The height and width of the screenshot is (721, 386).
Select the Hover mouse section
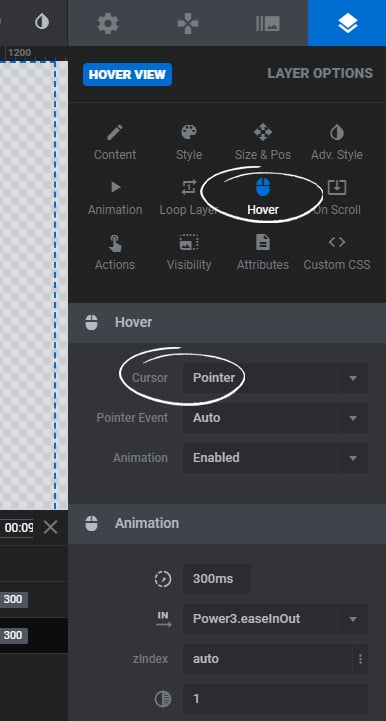tap(263, 198)
